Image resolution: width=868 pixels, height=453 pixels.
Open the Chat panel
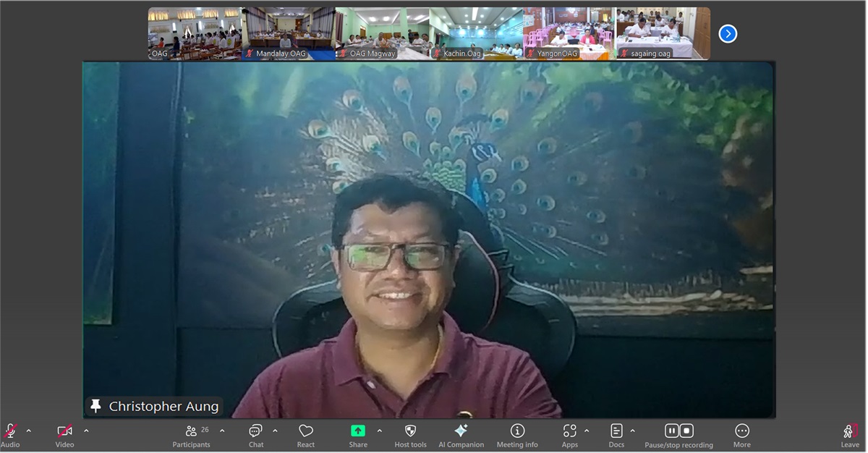(x=255, y=432)
